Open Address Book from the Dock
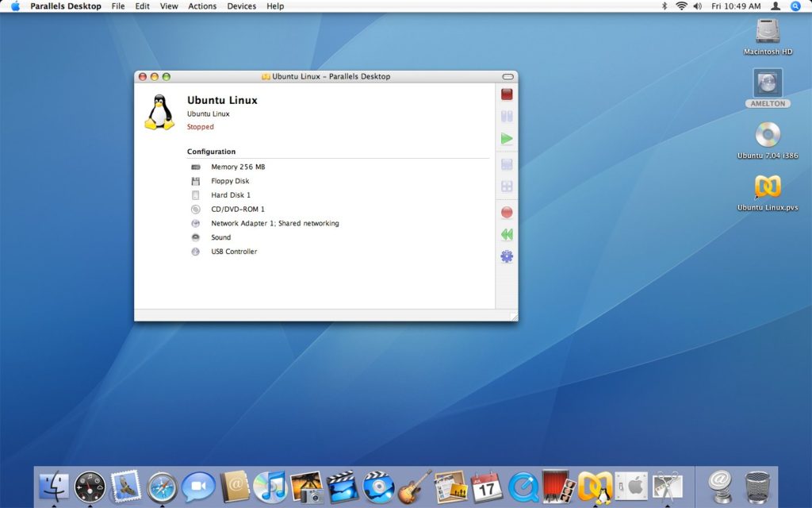The image size is (812, 508). coord(235,487)
